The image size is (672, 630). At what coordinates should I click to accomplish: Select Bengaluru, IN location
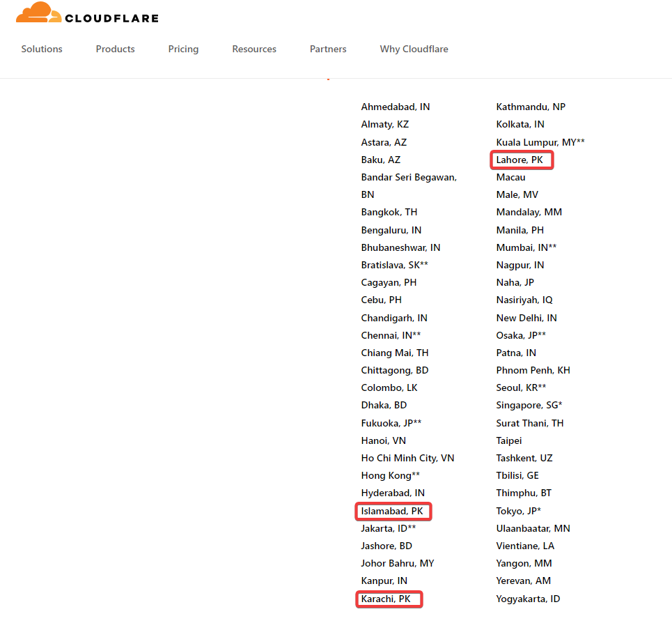point(391,230)
